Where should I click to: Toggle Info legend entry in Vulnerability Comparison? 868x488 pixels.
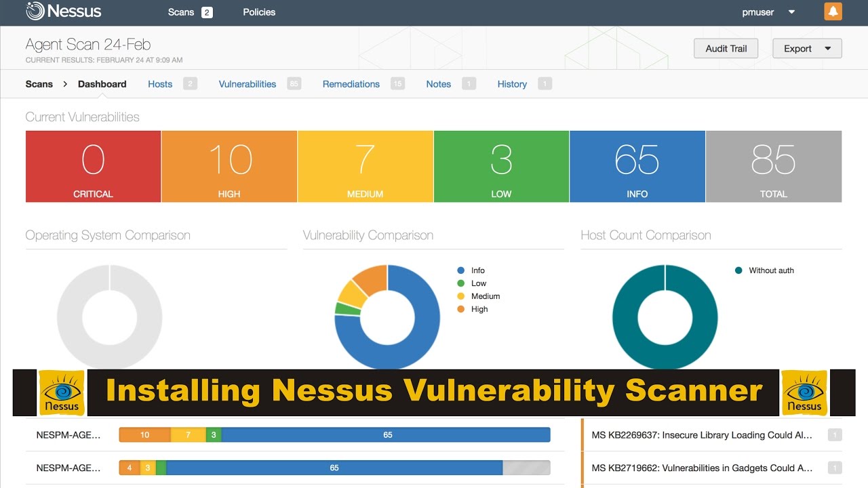[x=471, y=270]
